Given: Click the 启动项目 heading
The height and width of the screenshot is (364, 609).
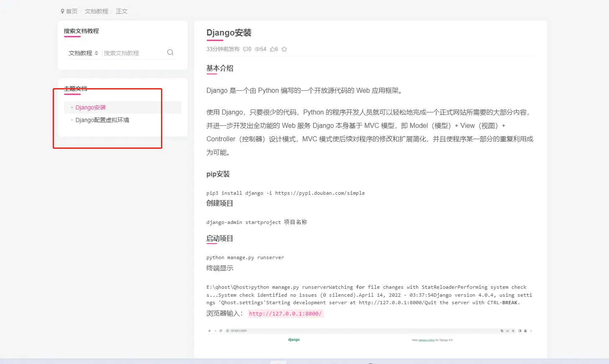Looking at the screenshot, I should click(220, 238).
